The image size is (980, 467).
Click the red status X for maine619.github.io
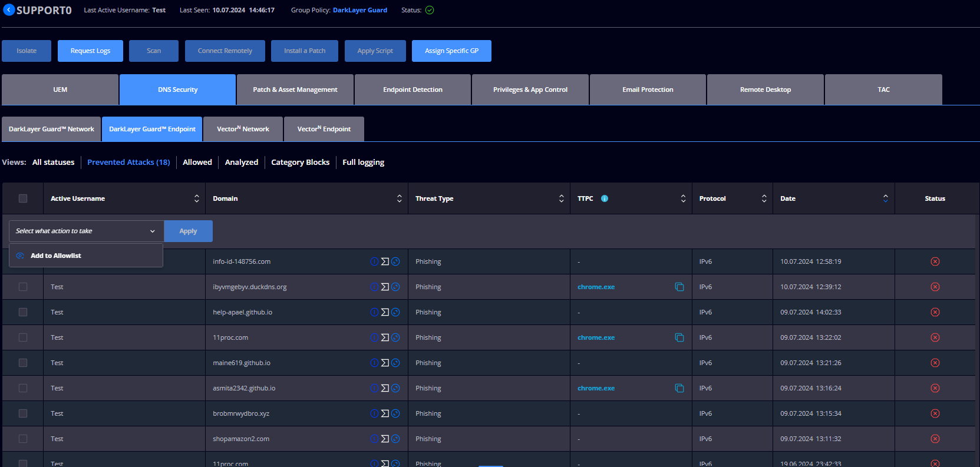pos(935,363)
